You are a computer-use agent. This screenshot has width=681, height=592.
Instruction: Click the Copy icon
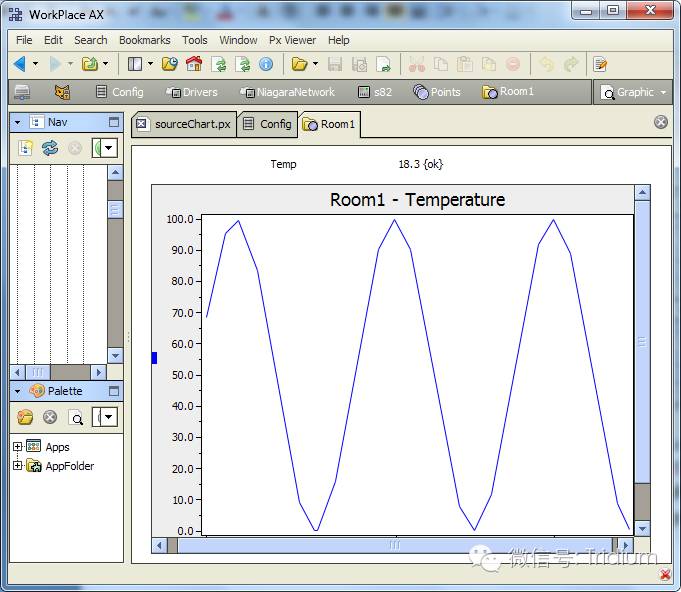pyautogui.click(x=441, y=64)
